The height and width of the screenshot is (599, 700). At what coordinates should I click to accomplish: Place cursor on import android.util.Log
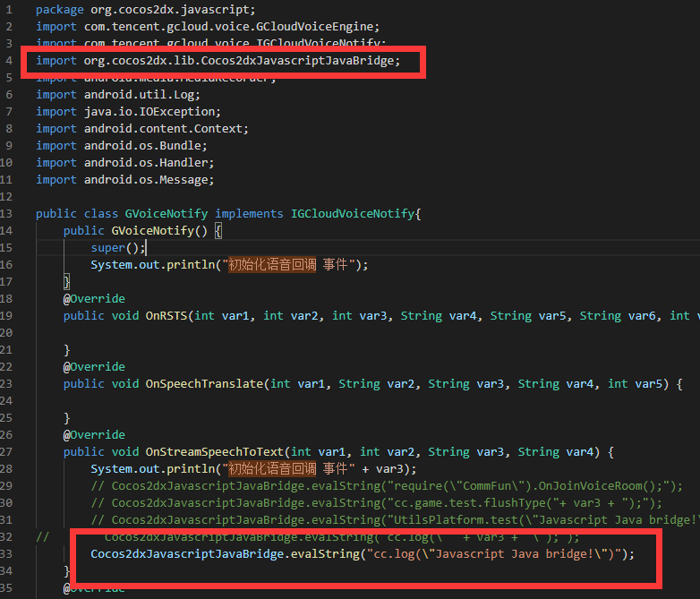coord(118,95)
